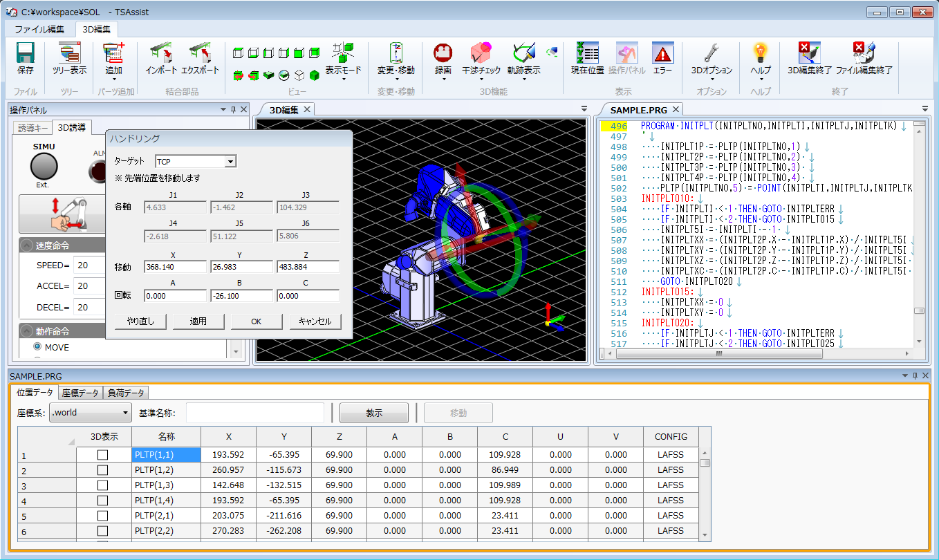
Task: Click the エクスポート export icon
Action: pos(200,54)
